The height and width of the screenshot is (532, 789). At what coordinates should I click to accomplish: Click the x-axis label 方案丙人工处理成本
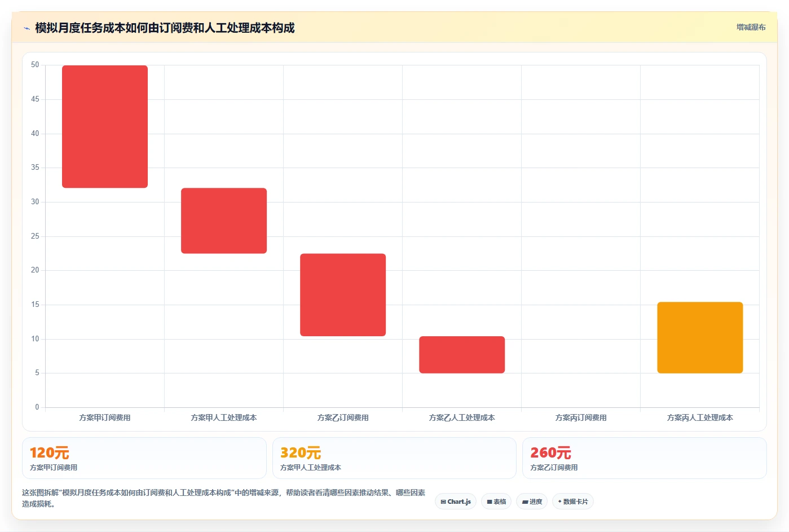click(x=700, y=417)
